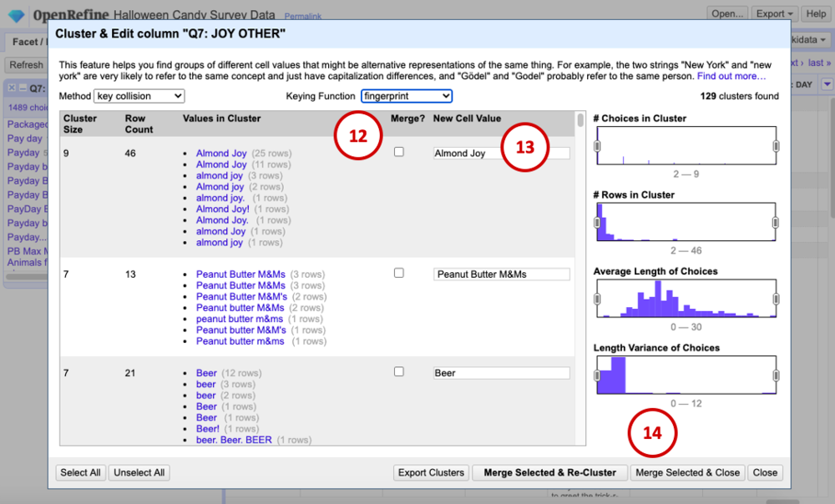Open the DAY column dropdown arrow
Screen dimensions: 835x504
[x=827, y=84]
